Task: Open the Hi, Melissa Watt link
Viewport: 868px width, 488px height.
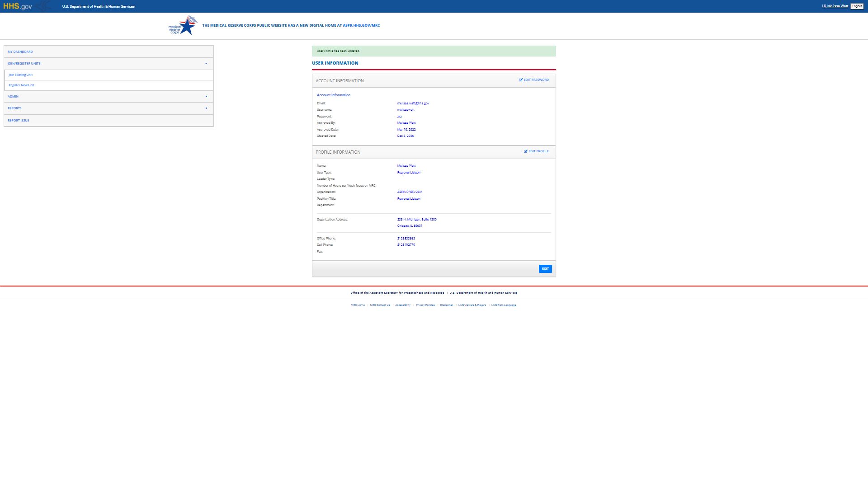Action: point(835,6)
